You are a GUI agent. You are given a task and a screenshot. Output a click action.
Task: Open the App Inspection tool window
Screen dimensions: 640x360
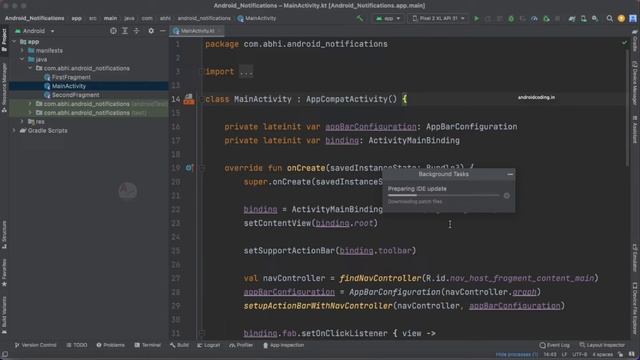point(284,345)
